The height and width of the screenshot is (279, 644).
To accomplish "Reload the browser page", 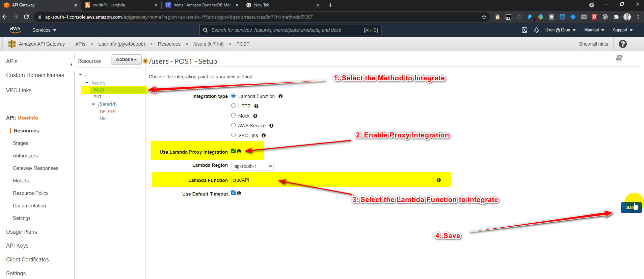I will click(26, 17).
